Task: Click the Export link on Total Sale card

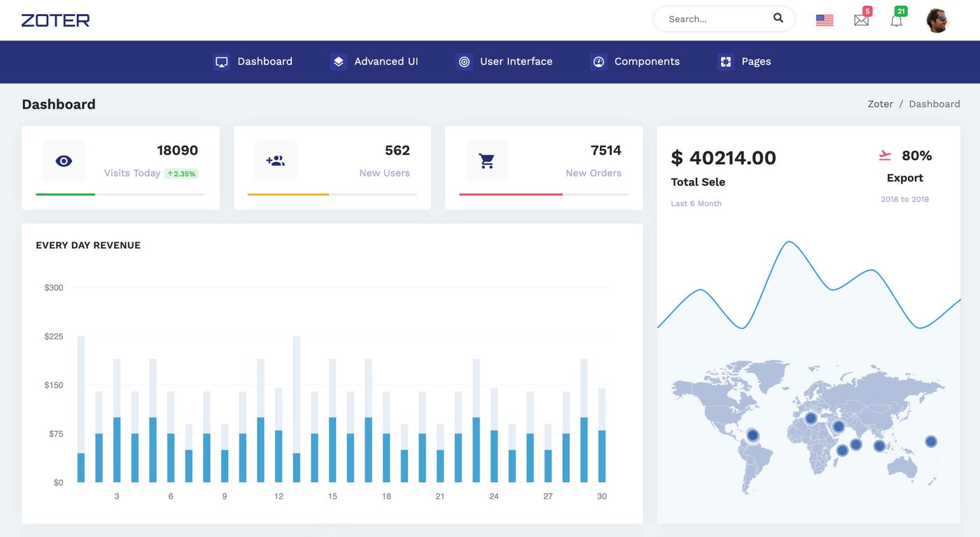Action: (904, 177)
